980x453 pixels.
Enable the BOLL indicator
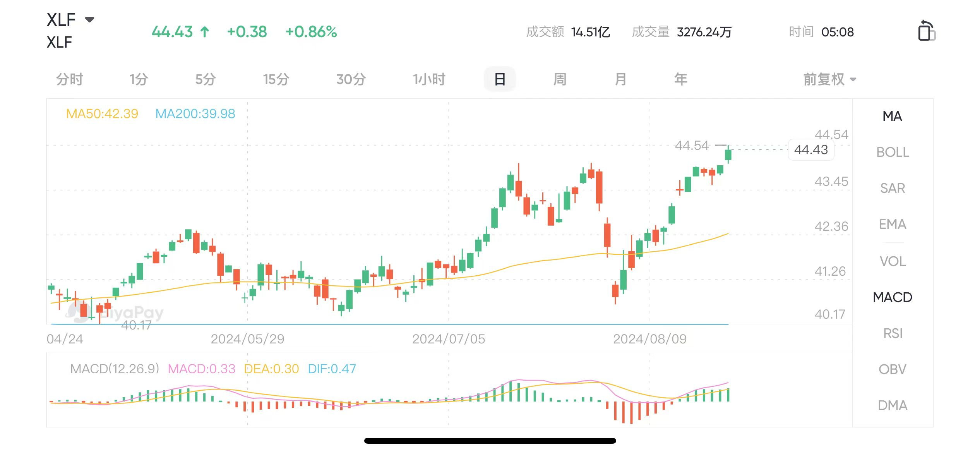pos(893,152)
